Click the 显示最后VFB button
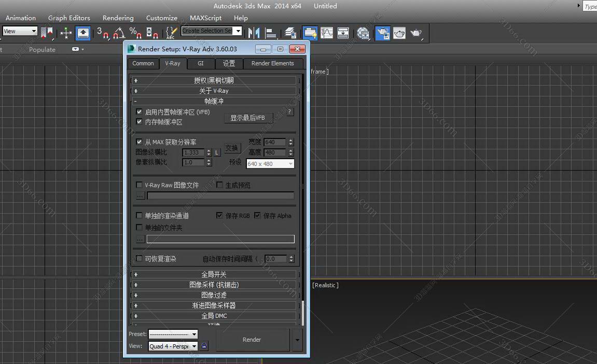Image resolution: width=597 pixels, height=364 pixels. click(x=248, y=118)
